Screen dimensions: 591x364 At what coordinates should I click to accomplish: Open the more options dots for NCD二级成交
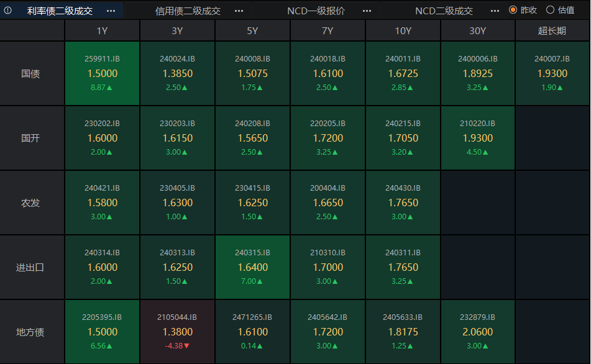click(x=495, y=11)
